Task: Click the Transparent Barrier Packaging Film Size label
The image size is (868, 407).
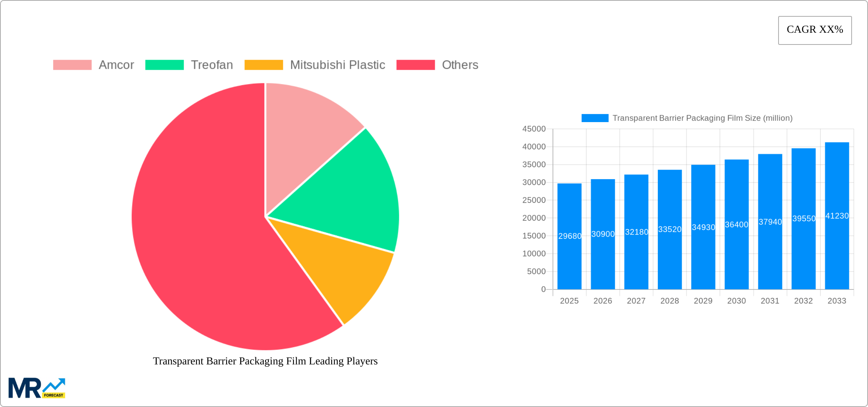Action: 702,118
